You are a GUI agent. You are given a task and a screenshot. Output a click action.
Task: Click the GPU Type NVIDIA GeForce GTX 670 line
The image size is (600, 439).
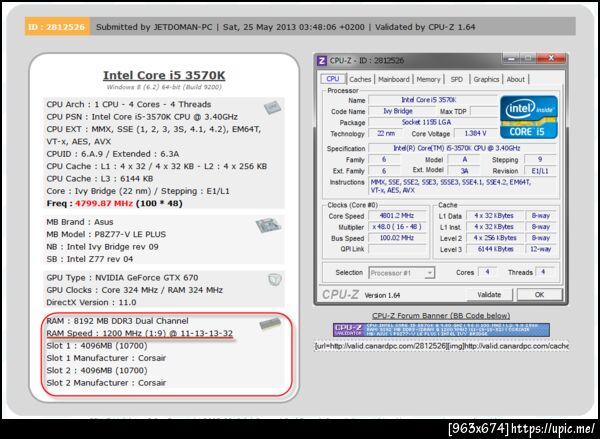click(122, 277)
